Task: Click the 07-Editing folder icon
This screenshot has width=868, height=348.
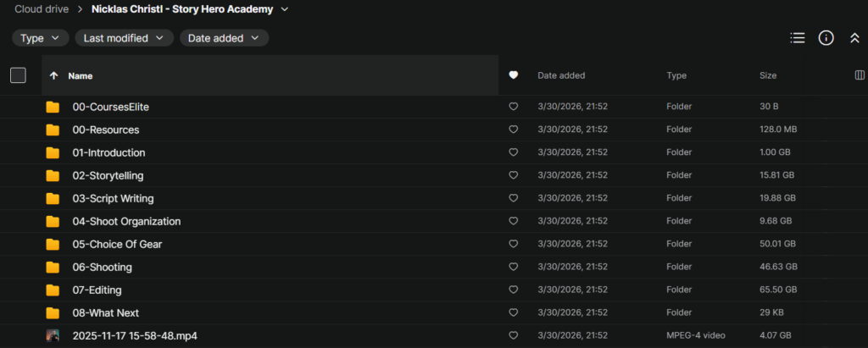Action: tap(53, 290)
